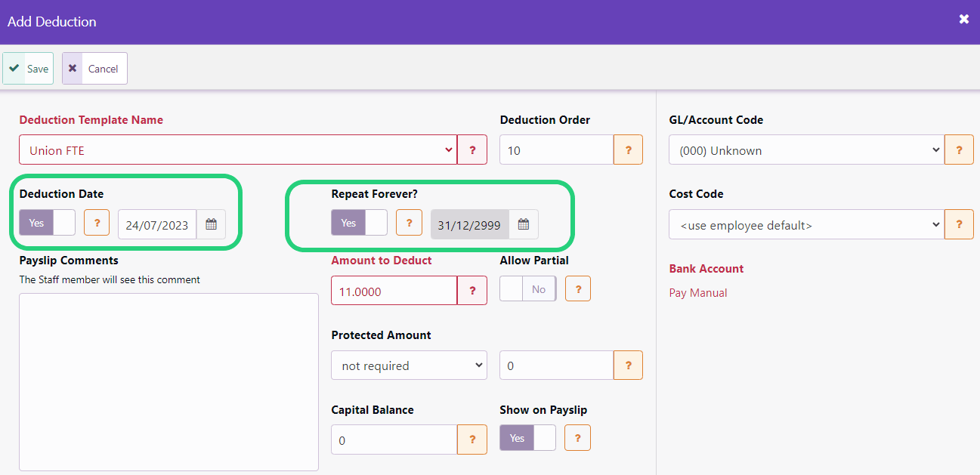Toggle the Show on Payslip switch

coord(528,438)
